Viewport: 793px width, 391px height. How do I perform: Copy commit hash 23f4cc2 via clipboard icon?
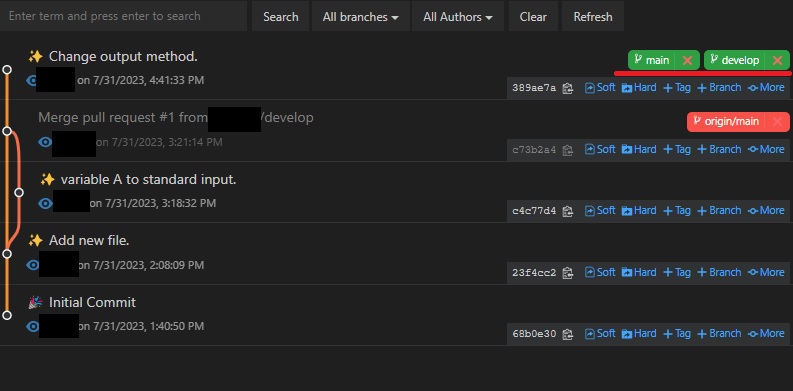[x=567, y=273]
